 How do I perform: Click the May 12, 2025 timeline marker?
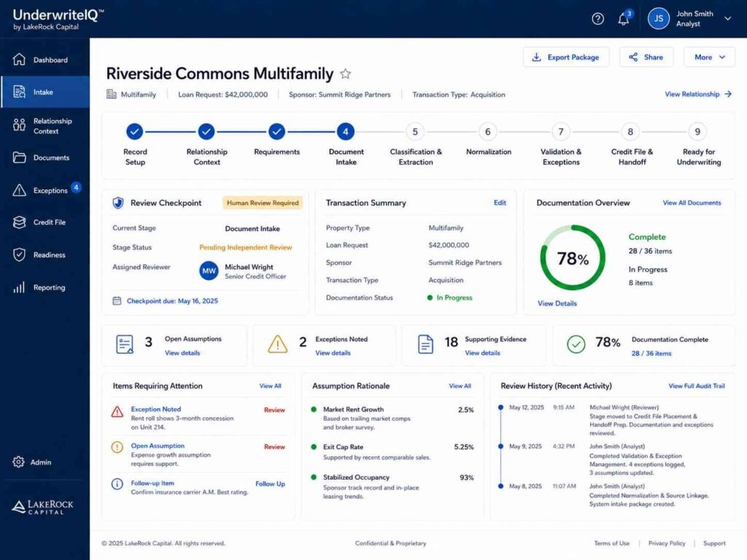pos(500,408)
